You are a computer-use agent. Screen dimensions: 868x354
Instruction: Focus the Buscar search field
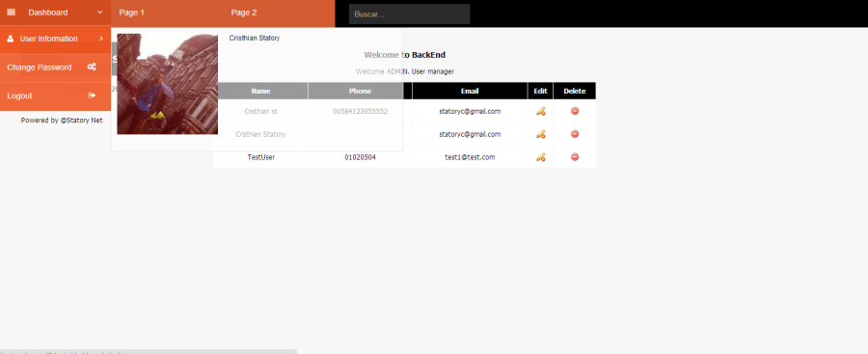[409, 14]
